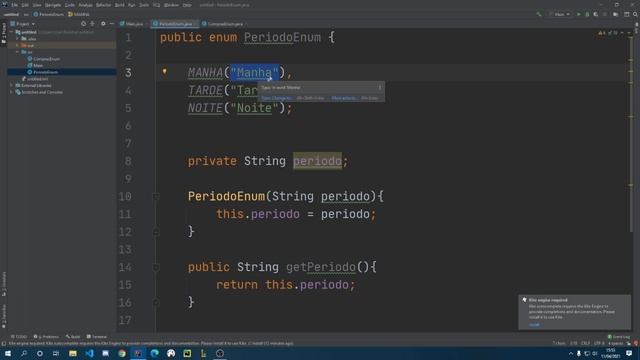
Task: Select the out folder in project tree
Action: pos(28,45)
